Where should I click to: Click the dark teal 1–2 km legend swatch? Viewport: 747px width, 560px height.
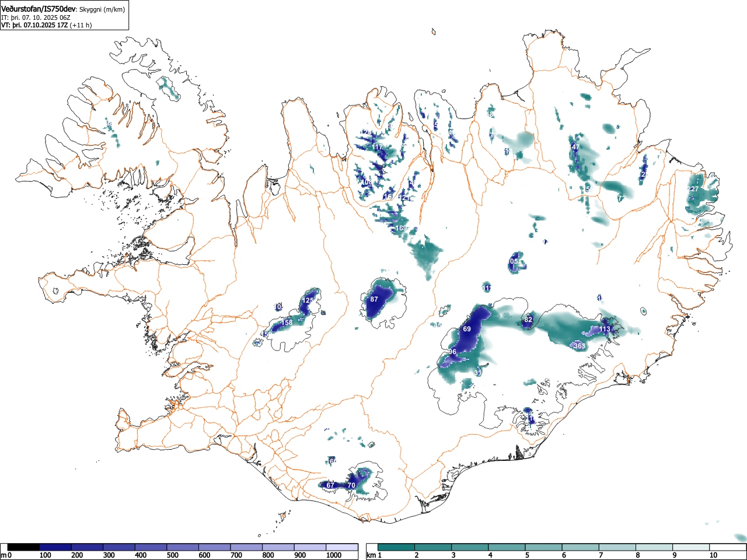(x=397, y=547)
